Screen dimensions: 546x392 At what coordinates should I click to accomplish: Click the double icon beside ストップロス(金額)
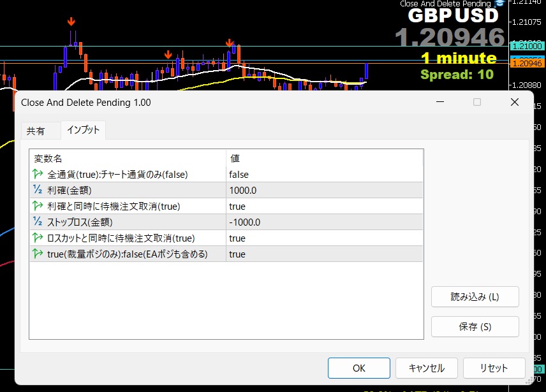(x=38, y=222)
